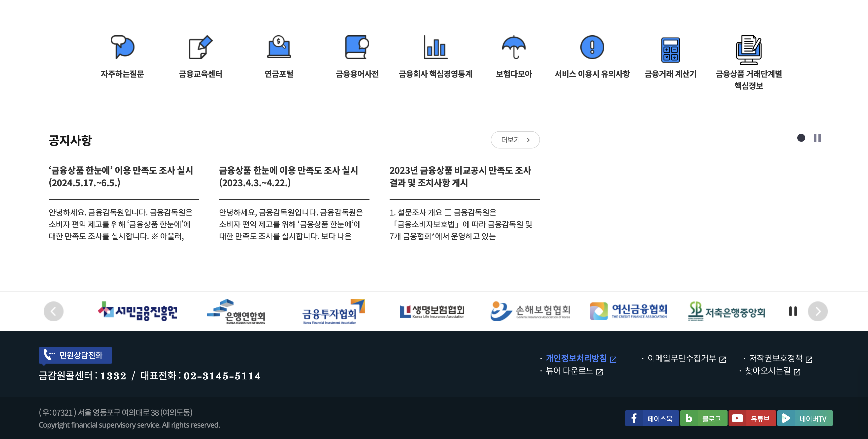Viewport: 868px width, 439px height.
Task: Pause the notice banner slideshow
Action: pyautogui.click(x=817, y=138)
